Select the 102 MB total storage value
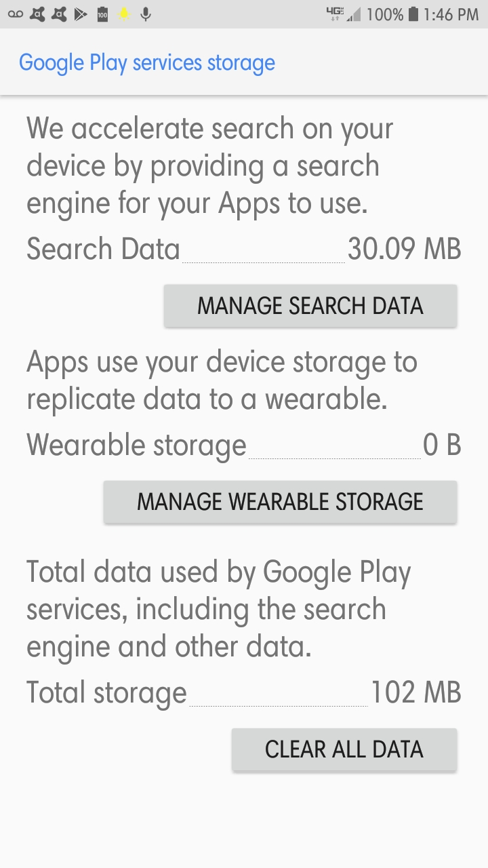 coord(415,692)
